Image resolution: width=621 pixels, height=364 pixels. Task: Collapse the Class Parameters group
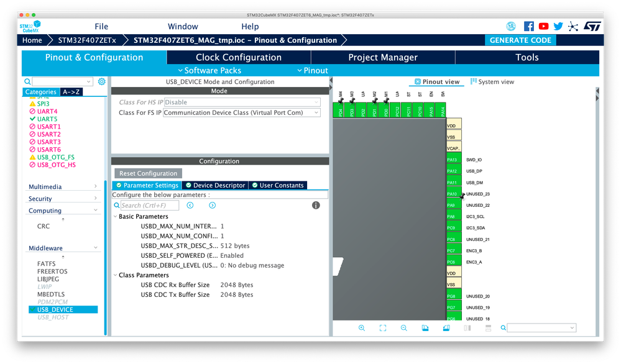[x=115, y=275]
